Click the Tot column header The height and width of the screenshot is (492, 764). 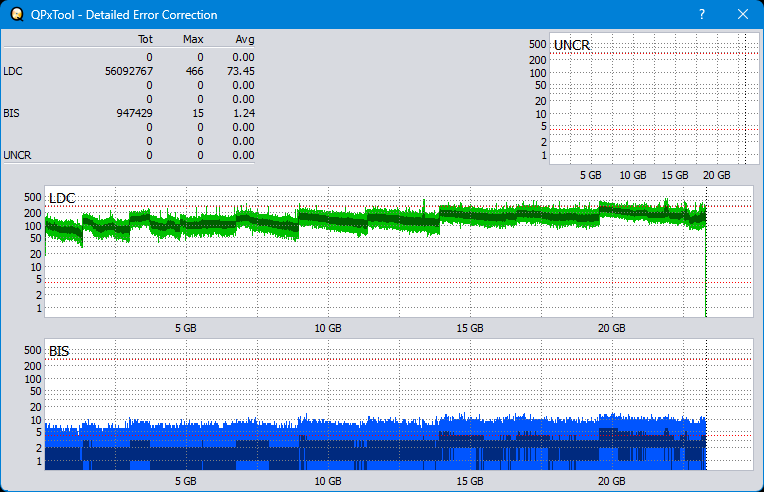click(x=145, y=39)
